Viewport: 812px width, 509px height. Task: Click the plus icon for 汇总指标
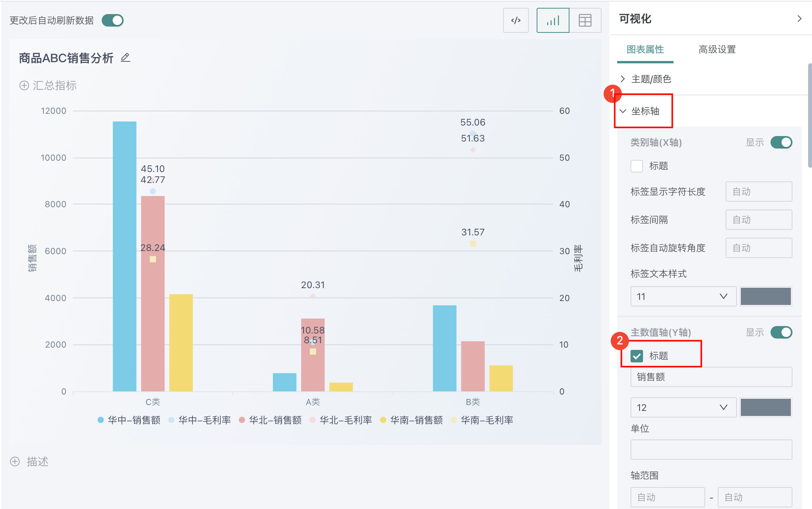coord(24,86)
